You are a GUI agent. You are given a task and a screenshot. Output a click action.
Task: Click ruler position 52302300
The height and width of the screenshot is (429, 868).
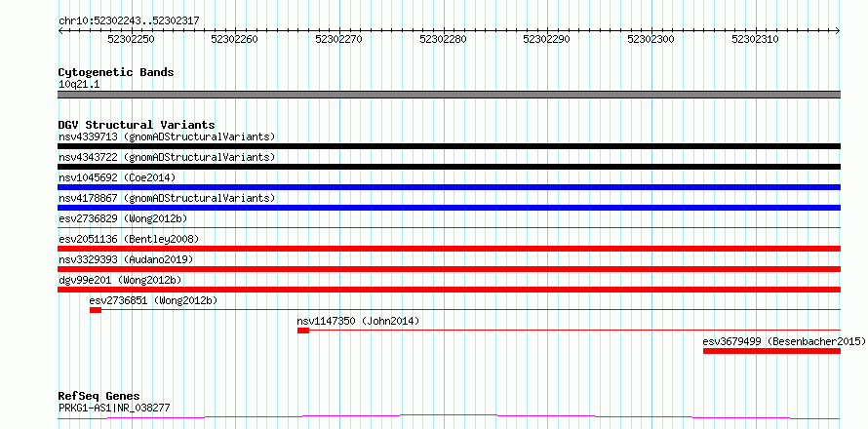[x=651, y=39]
